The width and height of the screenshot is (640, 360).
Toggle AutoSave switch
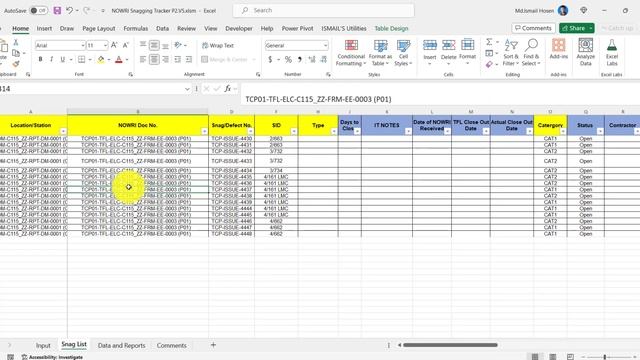click(39, 11)
